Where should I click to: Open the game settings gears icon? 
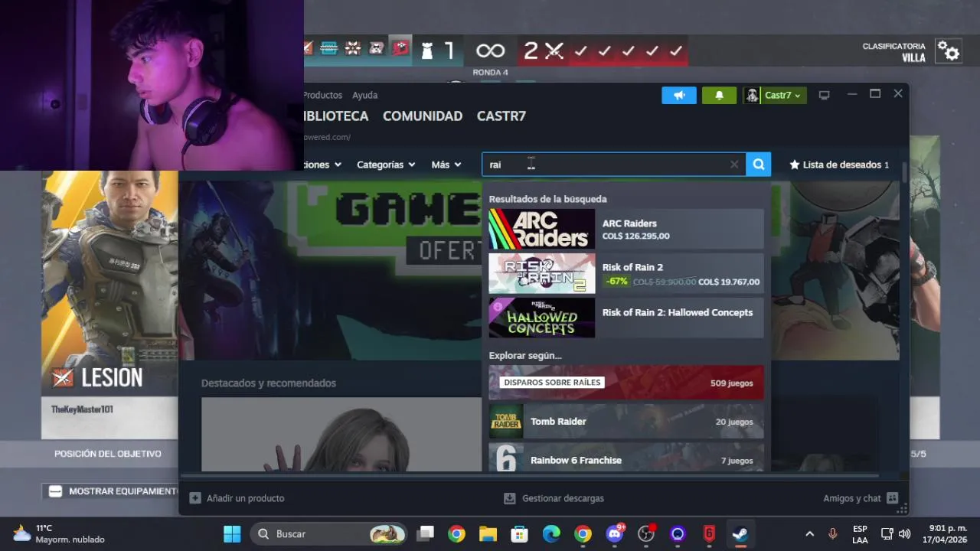pyautogui.click(x=948, y=51)
